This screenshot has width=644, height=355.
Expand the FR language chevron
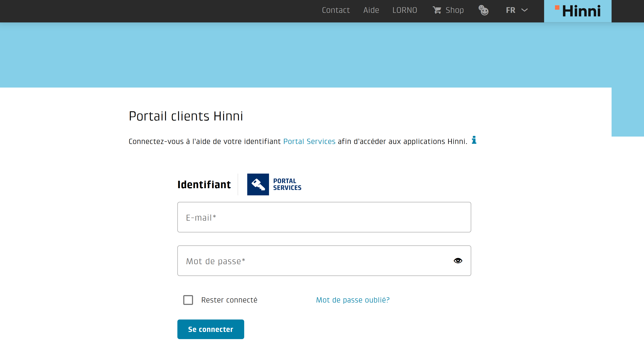pos(525,10)
